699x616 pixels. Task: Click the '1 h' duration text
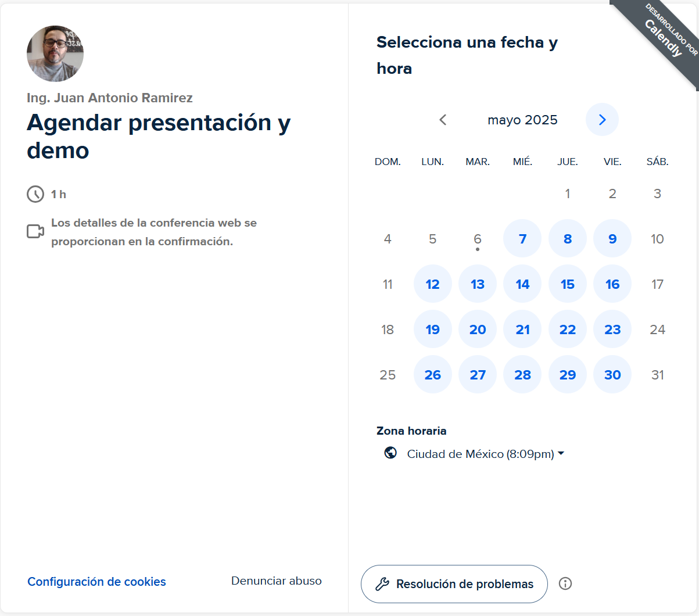(59, 194)
